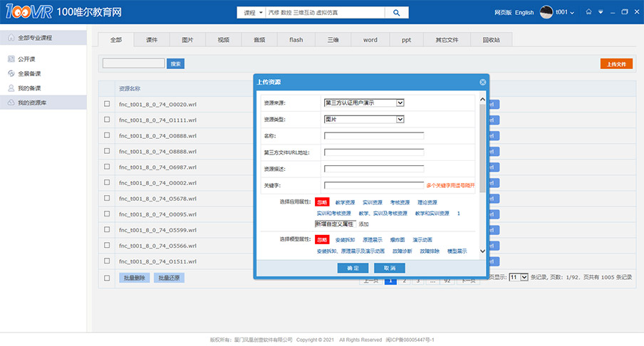
Task: Open the 资源来源 dropdown
Action: [x=364, y=103]
